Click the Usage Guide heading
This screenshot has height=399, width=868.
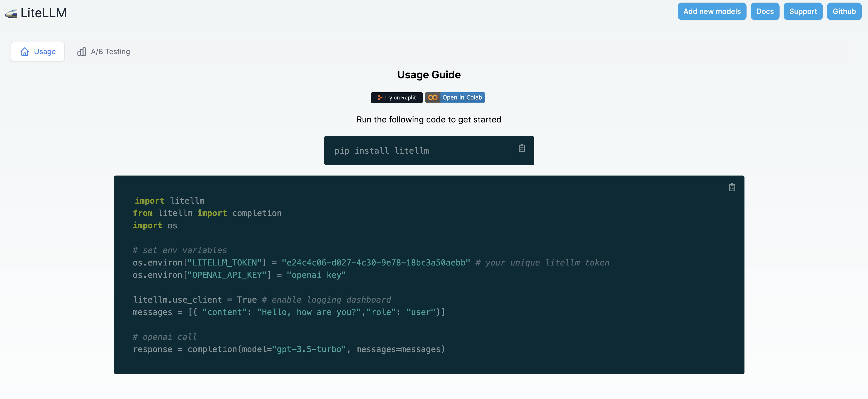tap(429, 75)
